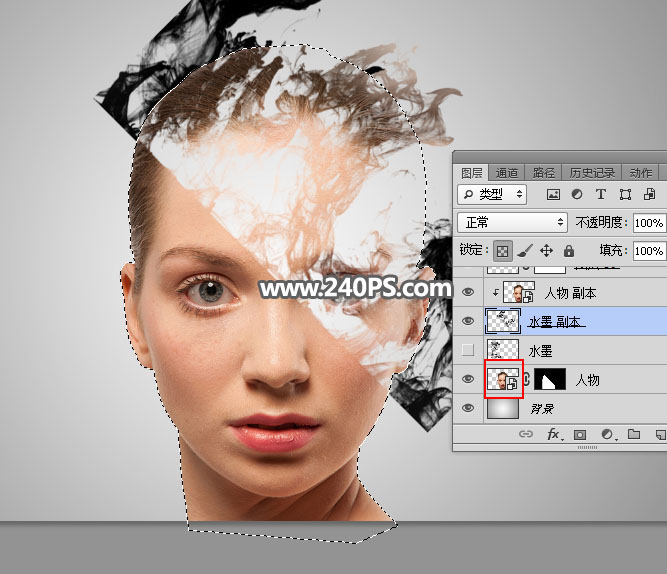Filter layers by adjustment layer icon
Screen dimensions: 667x574
pos(577,194)
